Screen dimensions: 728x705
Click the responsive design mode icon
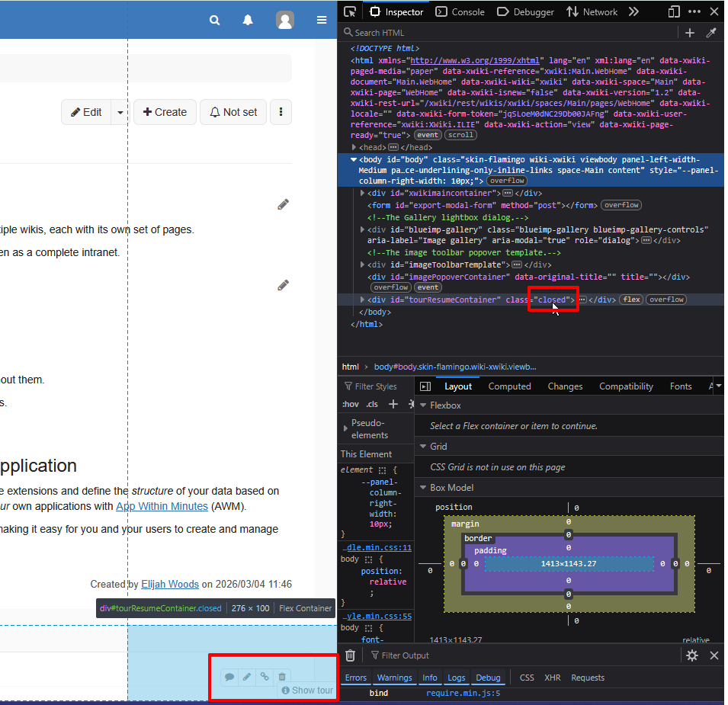674,11
